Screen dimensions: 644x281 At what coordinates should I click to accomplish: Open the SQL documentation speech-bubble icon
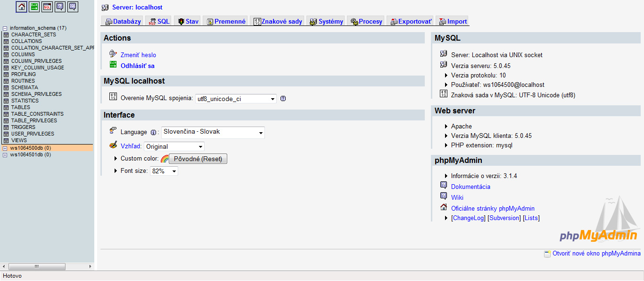tap(73, 7)
